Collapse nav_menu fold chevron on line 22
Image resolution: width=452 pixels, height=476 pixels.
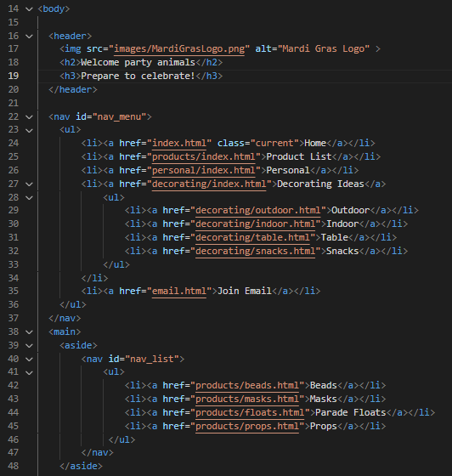point(29,117)
